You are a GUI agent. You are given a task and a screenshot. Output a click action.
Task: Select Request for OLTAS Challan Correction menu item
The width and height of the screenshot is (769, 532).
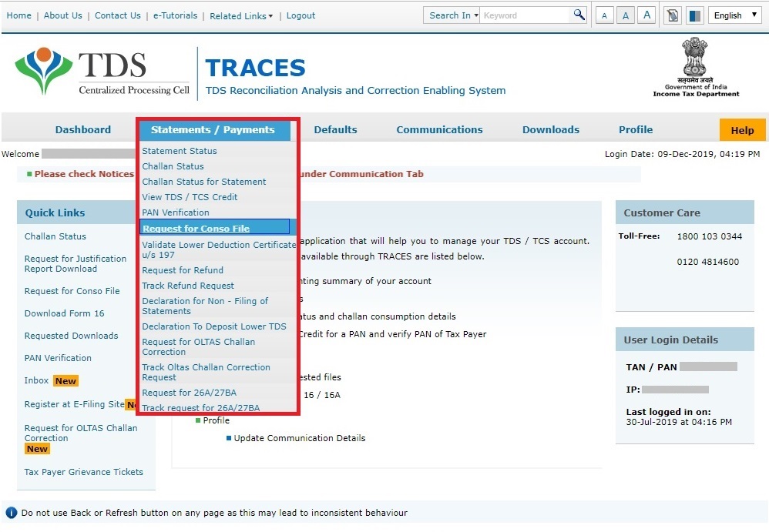click(x=199, y=346)
